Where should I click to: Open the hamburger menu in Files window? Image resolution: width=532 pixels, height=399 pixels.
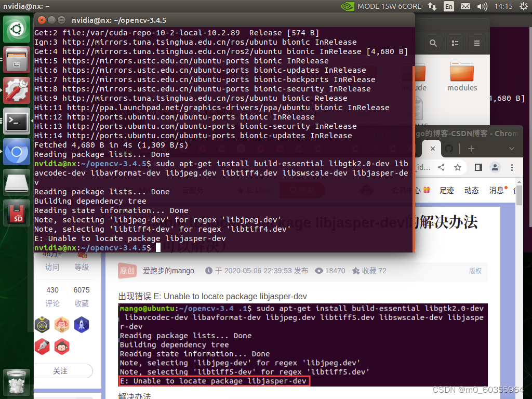477,43
